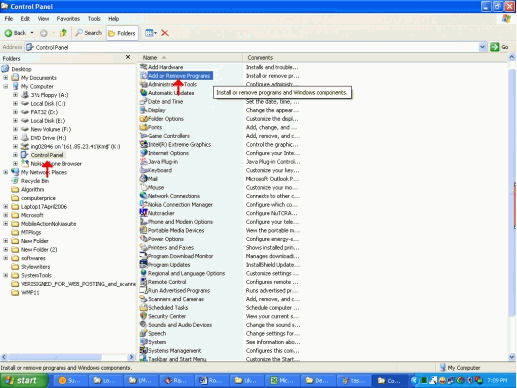The image size is (517, 388).
Task: Click the red Delete X toolbar icon
Action: (x=165, y=33)
